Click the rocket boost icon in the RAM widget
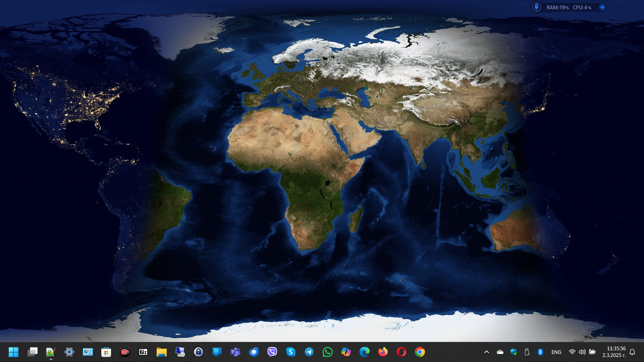The height and width of the screenshot is (362, 644). 536,7
